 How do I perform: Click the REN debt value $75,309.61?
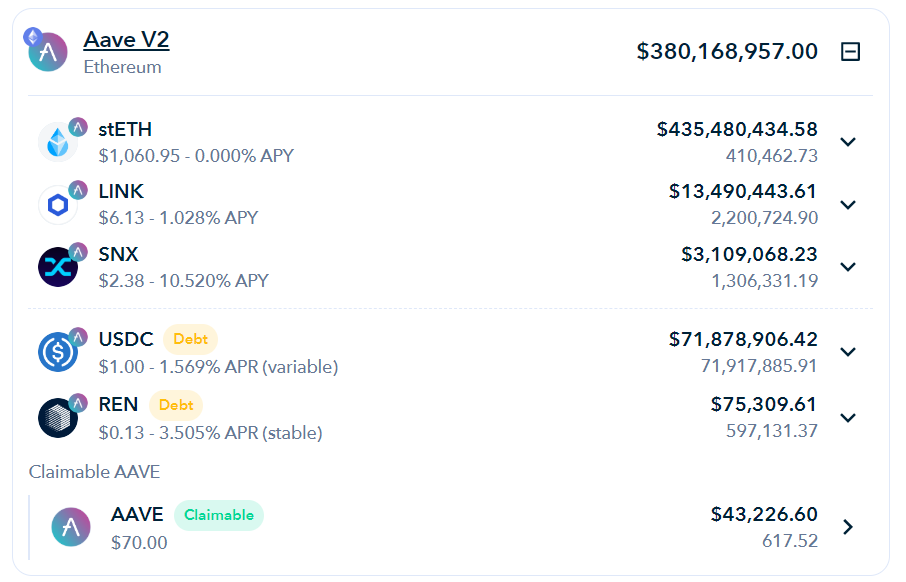pyautogui.click(x=764, y=405)
